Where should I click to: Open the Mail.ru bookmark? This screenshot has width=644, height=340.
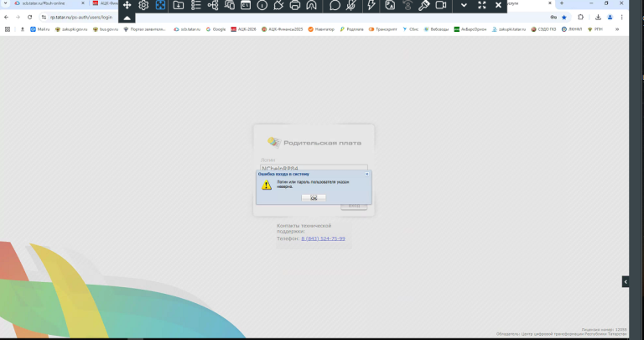(40, 29)
